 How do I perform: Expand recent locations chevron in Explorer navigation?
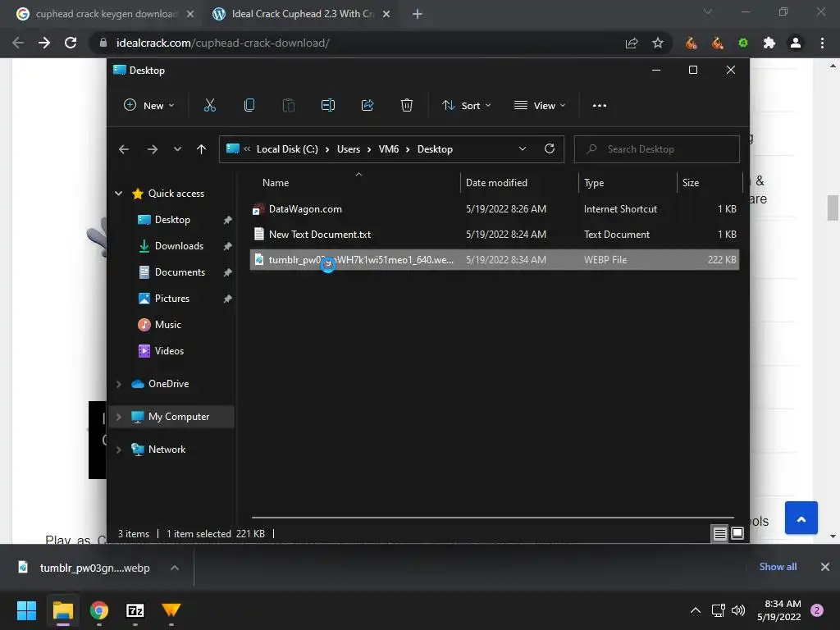tap(177, 149)
